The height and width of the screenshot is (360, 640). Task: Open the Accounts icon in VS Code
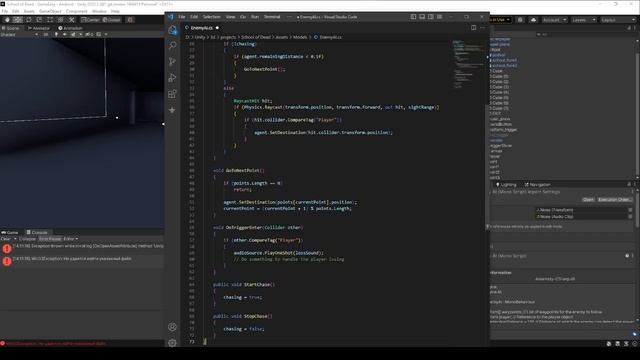(x=172, y=327)
